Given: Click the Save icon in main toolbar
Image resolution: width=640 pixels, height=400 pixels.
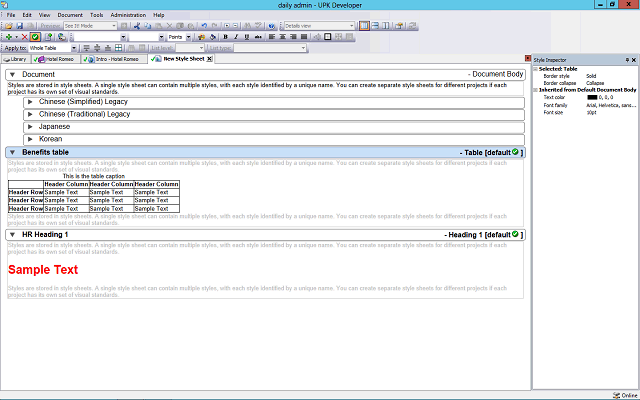Looking at the screenshot, I should point(18,24).
